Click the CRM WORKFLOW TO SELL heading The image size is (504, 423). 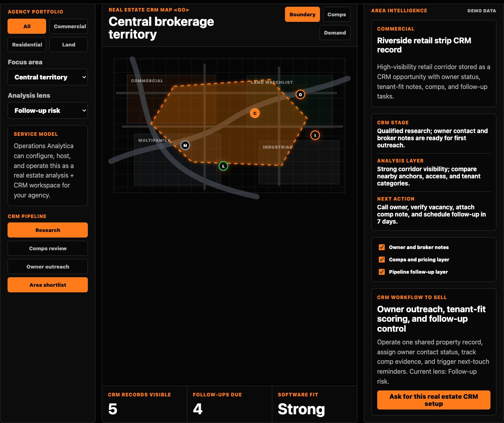[412, 297]
